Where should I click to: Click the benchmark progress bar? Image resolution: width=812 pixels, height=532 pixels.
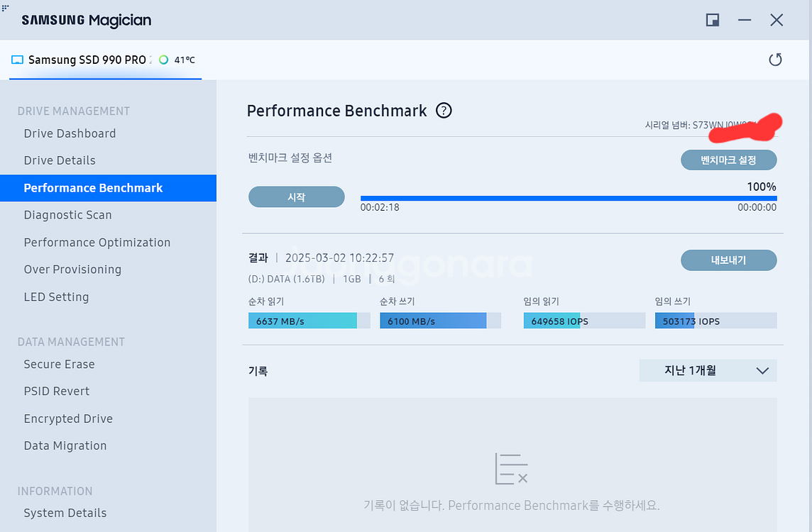pos(569,198)
